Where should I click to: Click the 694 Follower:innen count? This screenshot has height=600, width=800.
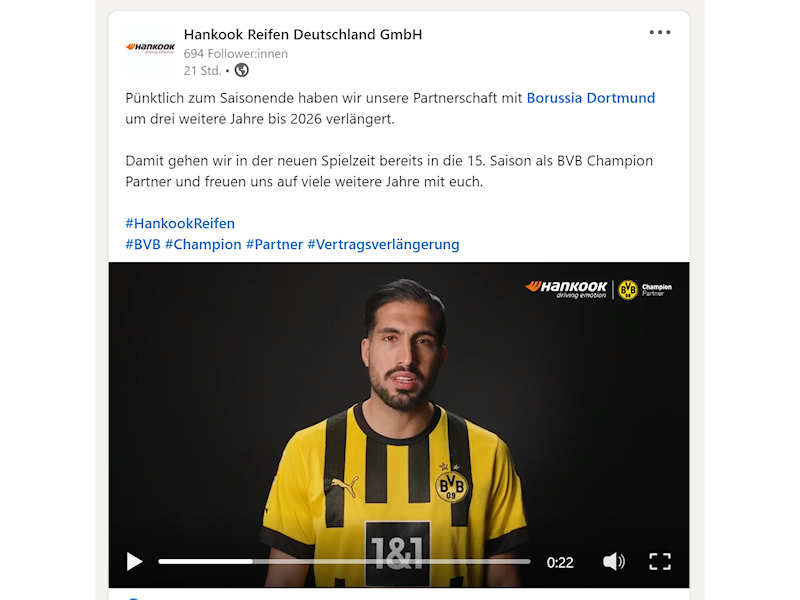[236, 54]
